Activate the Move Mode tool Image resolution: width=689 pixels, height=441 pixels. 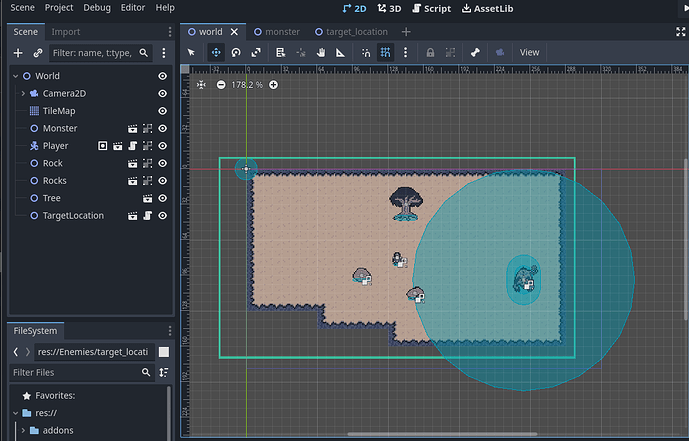[216, 52]
